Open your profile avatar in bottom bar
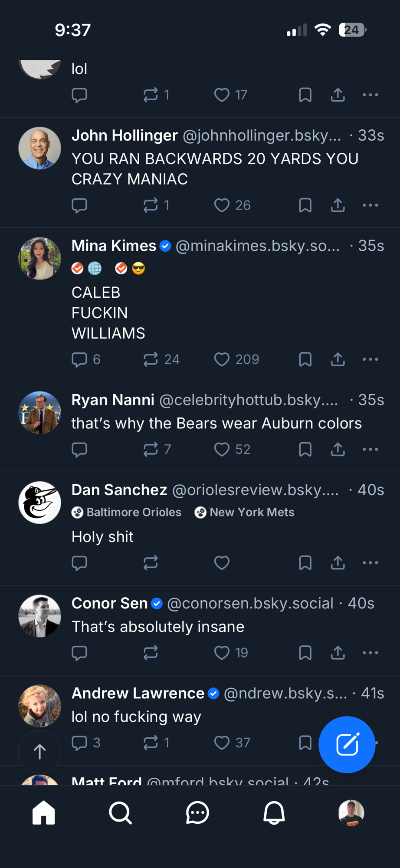This screenshot has width=400, height=868. tap(351, 812)
